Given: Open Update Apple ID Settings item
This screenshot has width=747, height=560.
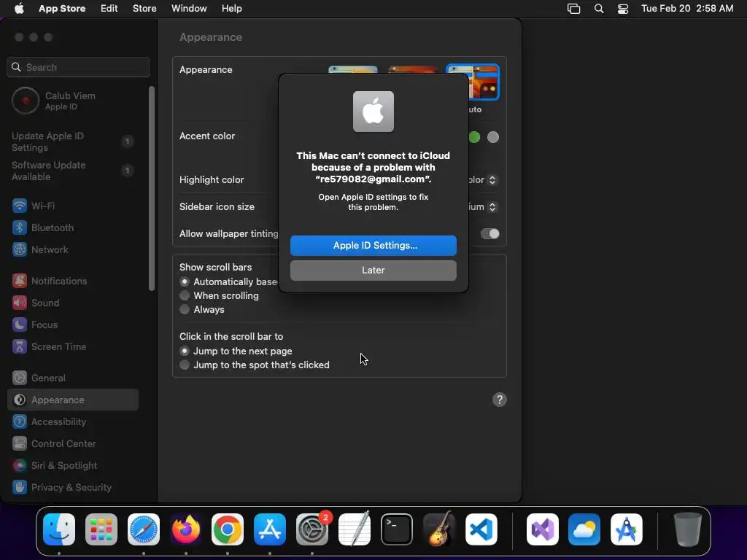Looking at the screenshot, I should click(x=73, y=142).
